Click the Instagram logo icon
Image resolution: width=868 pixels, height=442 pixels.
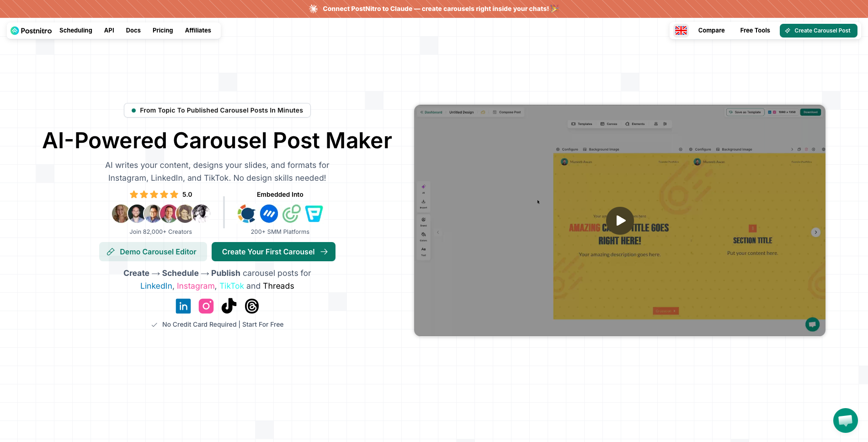click(x=206, y=306)
